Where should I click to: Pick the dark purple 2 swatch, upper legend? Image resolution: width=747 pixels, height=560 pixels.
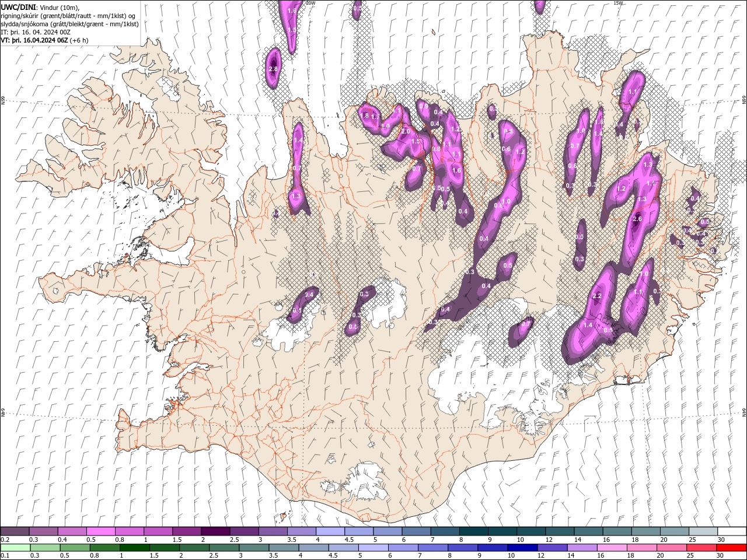215,531
